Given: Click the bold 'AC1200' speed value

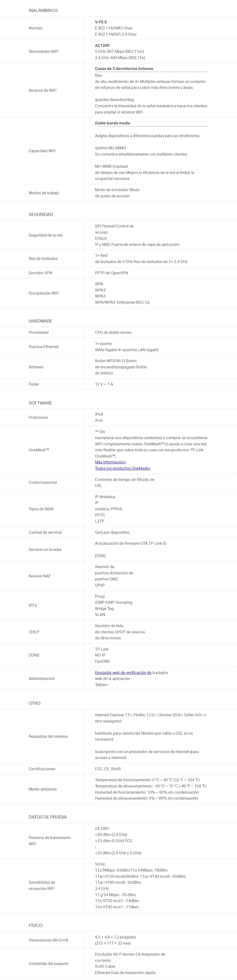Looking at the screenshot, I should click(x=102, y=45).
